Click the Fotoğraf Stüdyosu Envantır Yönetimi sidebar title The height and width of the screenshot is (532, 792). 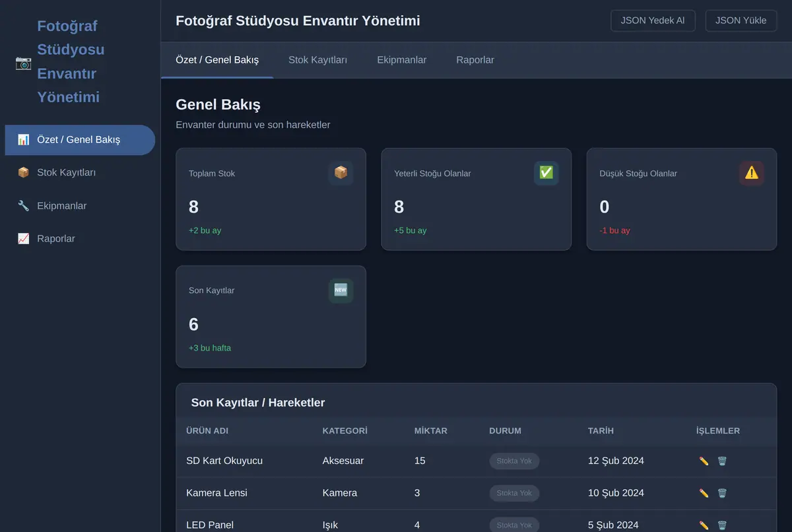coord(71,62)
